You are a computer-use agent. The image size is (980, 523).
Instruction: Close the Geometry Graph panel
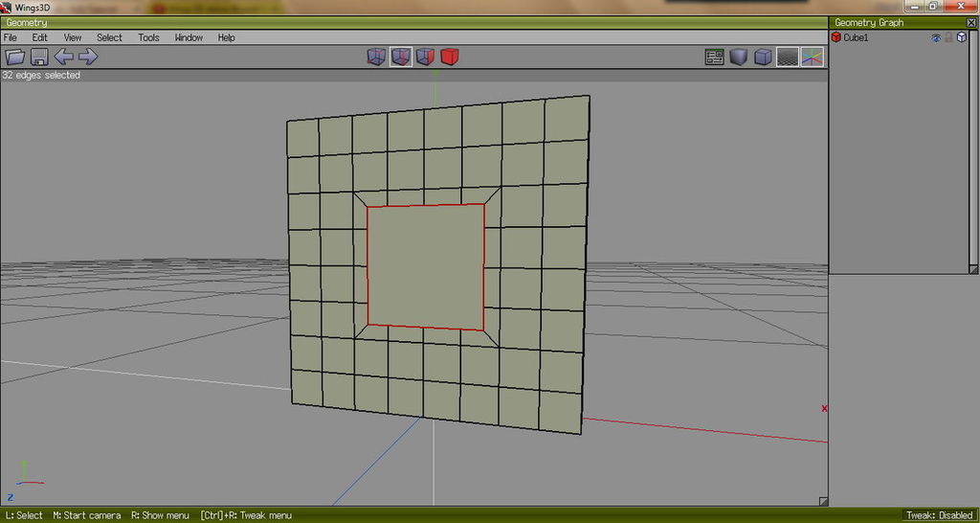tap(971, 22)
